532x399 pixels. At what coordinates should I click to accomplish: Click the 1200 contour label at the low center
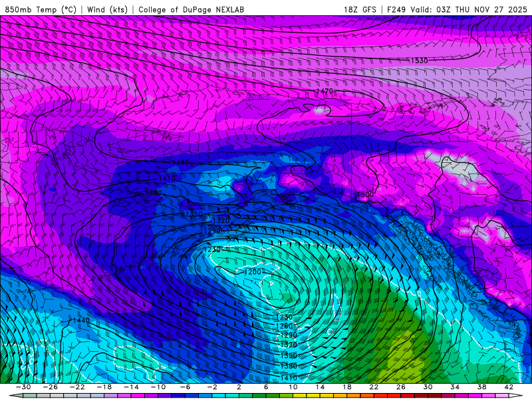(253, 272)
